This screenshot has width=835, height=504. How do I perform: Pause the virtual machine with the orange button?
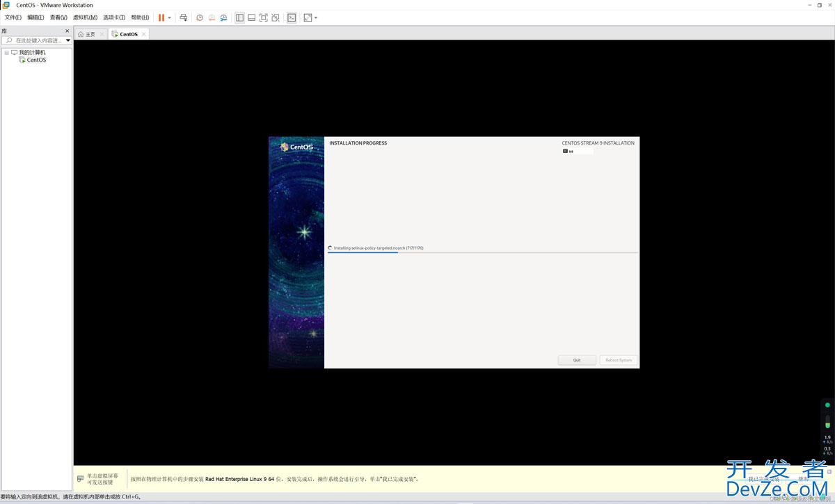click(x=161, y=17)
